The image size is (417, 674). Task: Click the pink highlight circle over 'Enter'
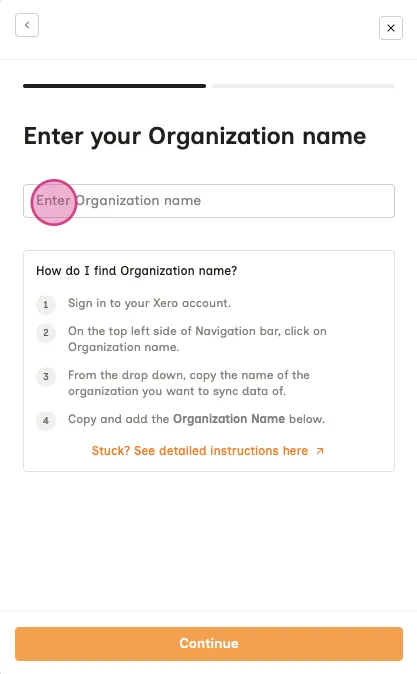[x=54, y=202]
